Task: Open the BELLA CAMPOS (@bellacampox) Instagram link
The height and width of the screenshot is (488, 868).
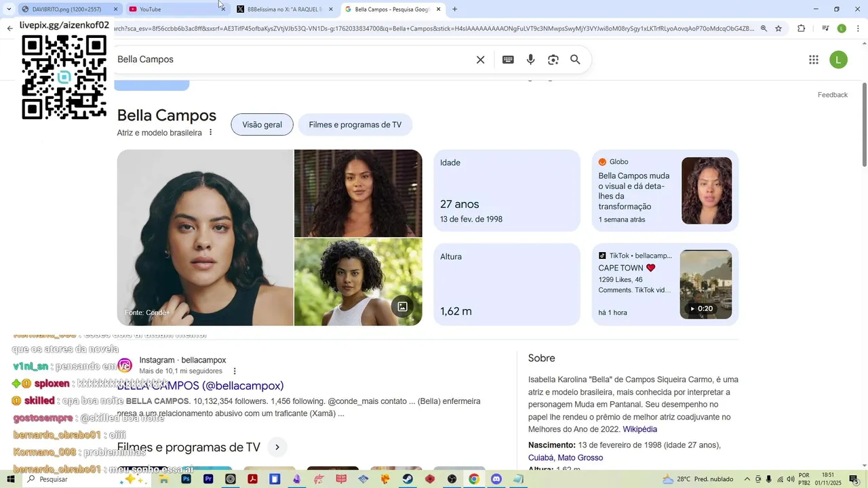Action: 200,386
